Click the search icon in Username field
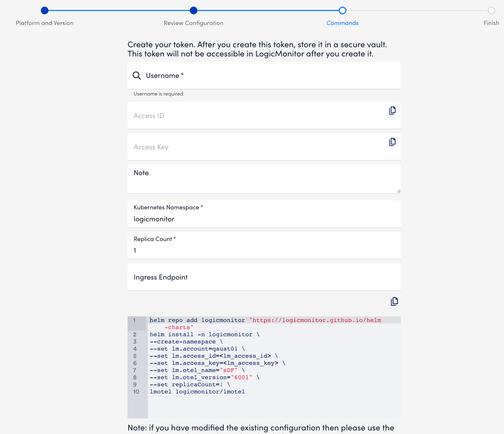 tap(137, 76)
